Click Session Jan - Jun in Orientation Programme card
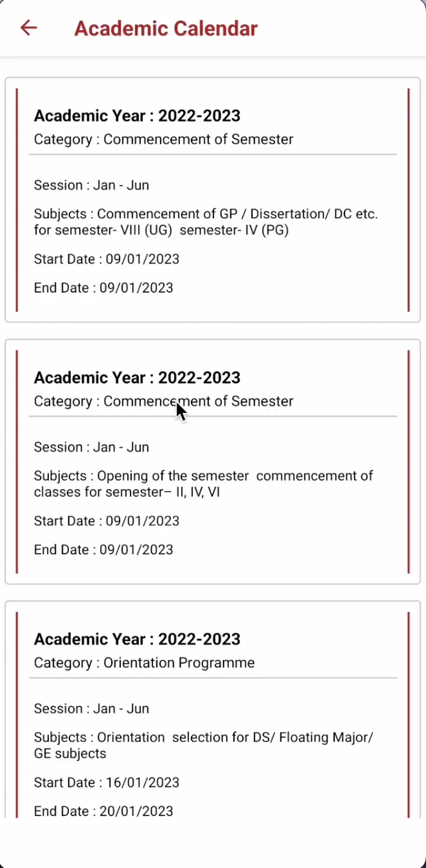This screenshot has width=426, height=868. (91, 709)
